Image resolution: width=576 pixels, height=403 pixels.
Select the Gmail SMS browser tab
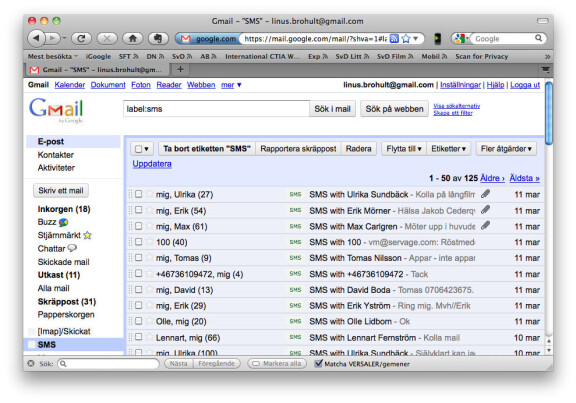coord(98,69)
